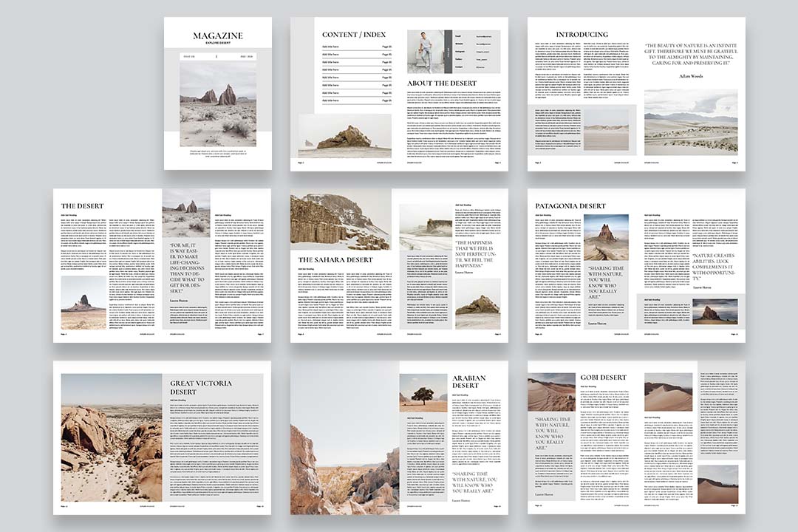Click the GREAT VICTORIA DESERT heading

click(200, 387)
